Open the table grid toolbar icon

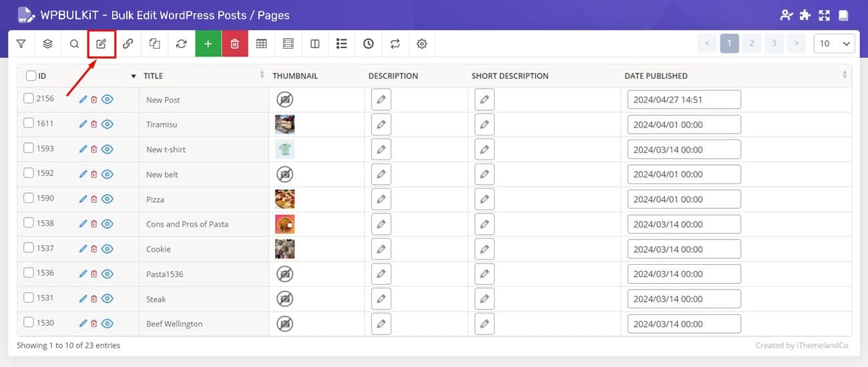[x=262, y=44]
